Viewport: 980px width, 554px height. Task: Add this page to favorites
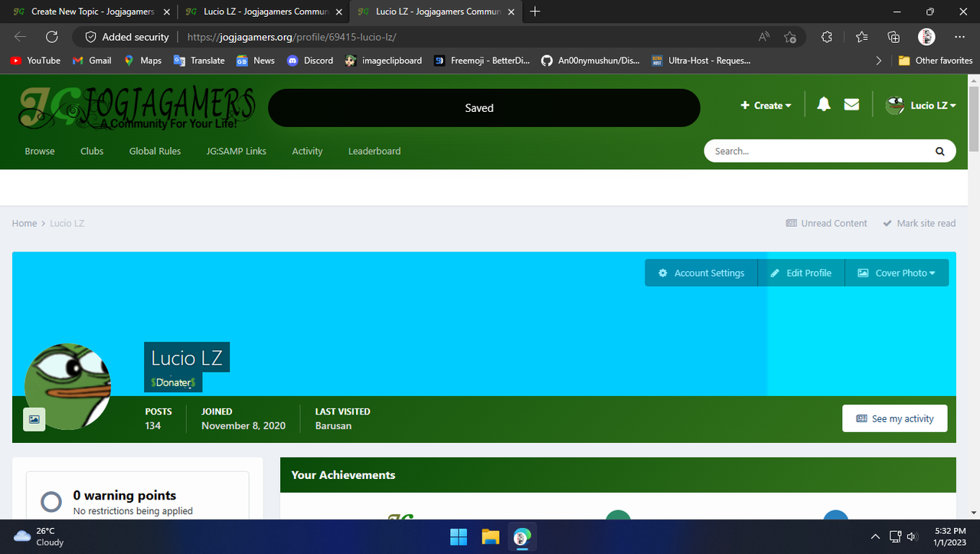coord(790,37)
